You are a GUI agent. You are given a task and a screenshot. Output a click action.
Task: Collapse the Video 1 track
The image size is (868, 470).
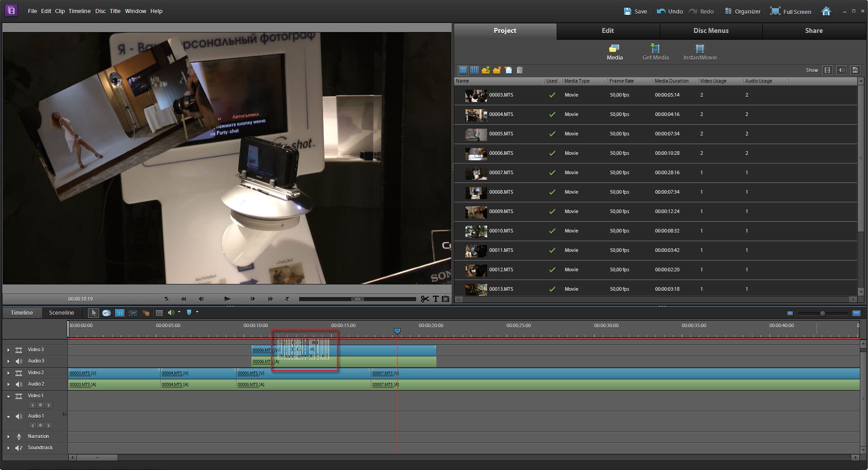pyautogui.click(x=8, y=396)
